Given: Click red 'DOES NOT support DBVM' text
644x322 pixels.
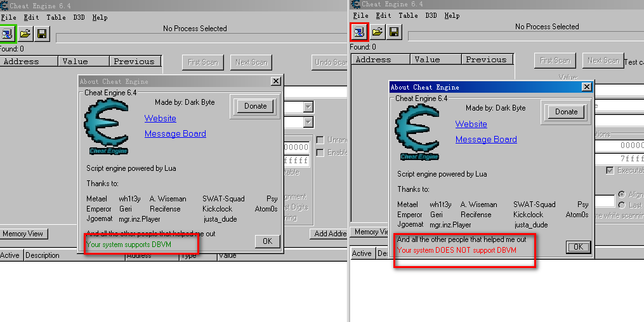Looking at the screenshot, I should click(x=457, y=250).
